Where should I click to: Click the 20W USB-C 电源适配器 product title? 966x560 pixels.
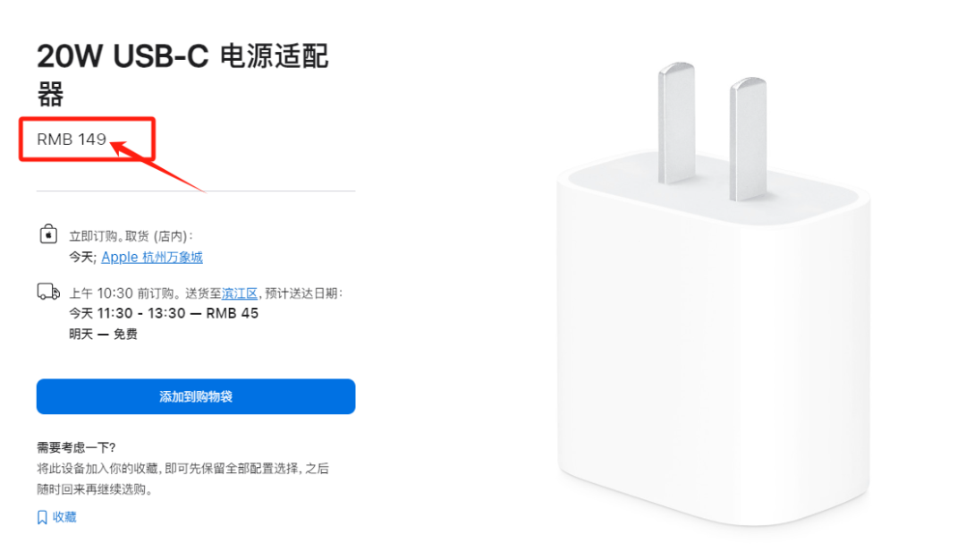182,75
